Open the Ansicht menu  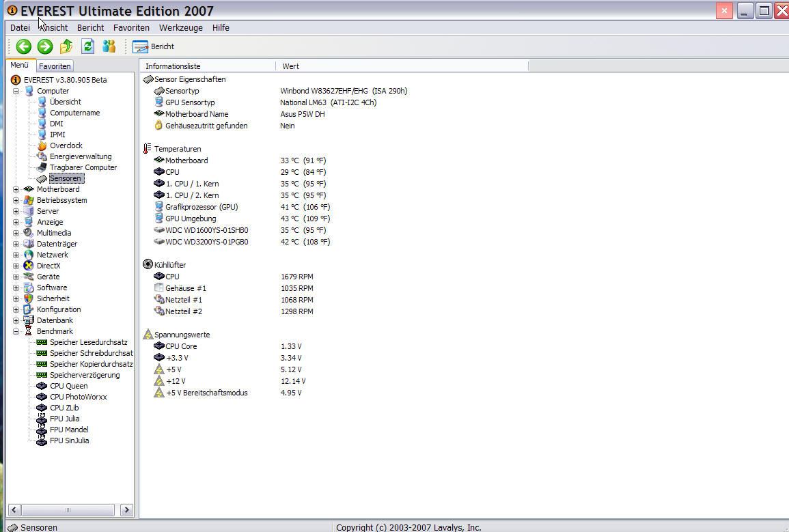(53, 27)
